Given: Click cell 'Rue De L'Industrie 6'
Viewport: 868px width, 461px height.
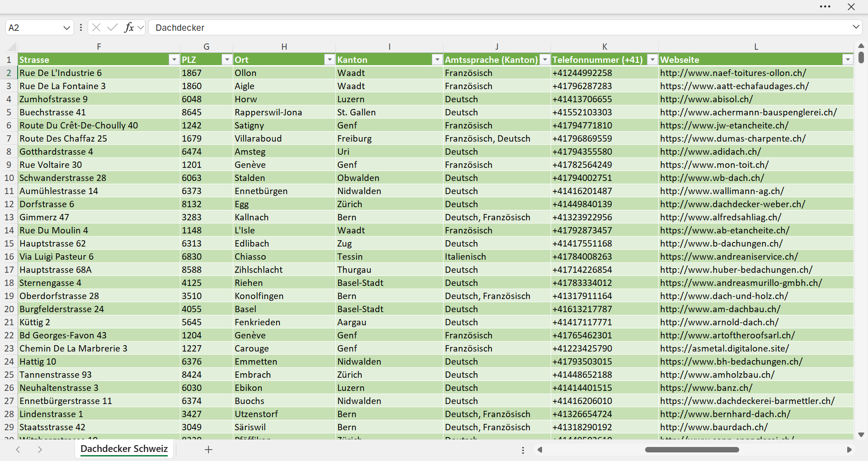Looking at the screenshot, I should (99, 73).
